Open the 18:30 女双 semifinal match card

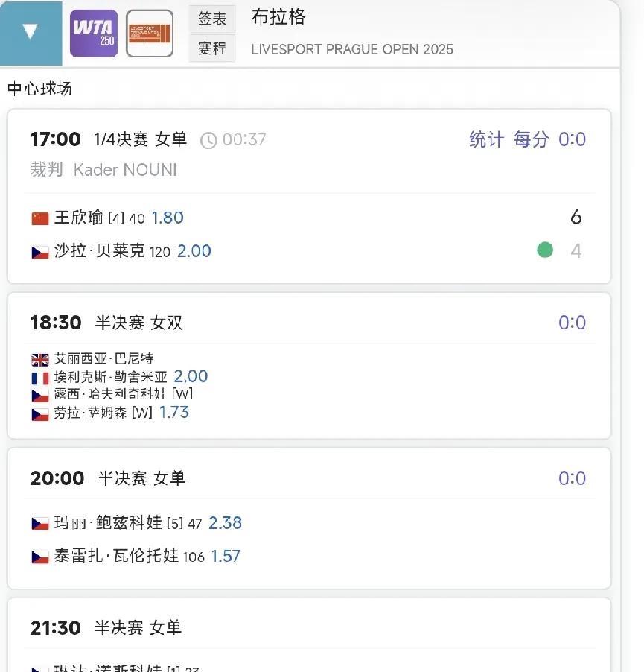pos(308,323)
